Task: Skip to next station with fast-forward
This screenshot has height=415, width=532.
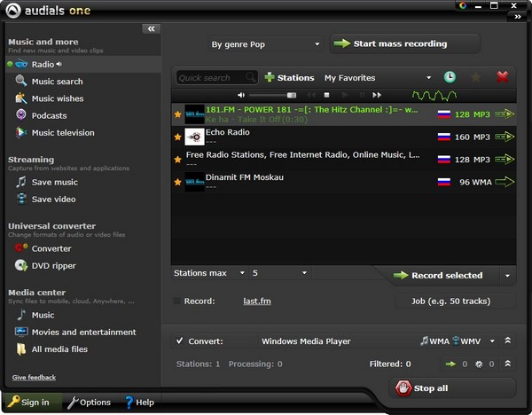Action: click(377, 95)
